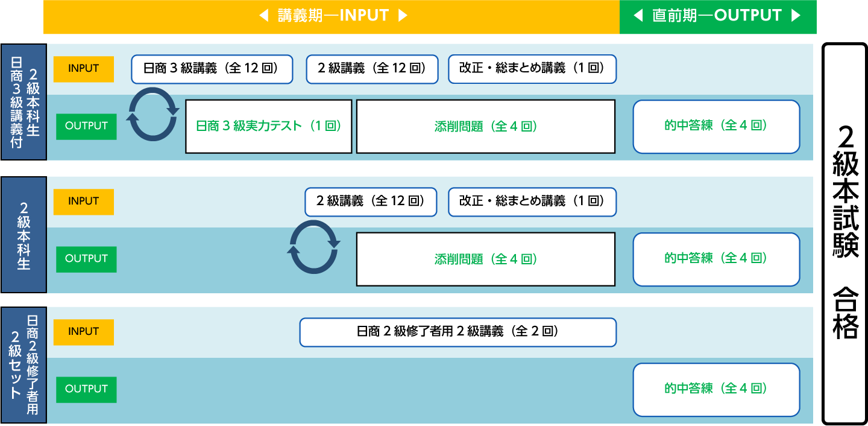This screenshot has height=426, width=868.
Task: Click the right triangle after 講義期—INPUT
Action: coord(403,16)
